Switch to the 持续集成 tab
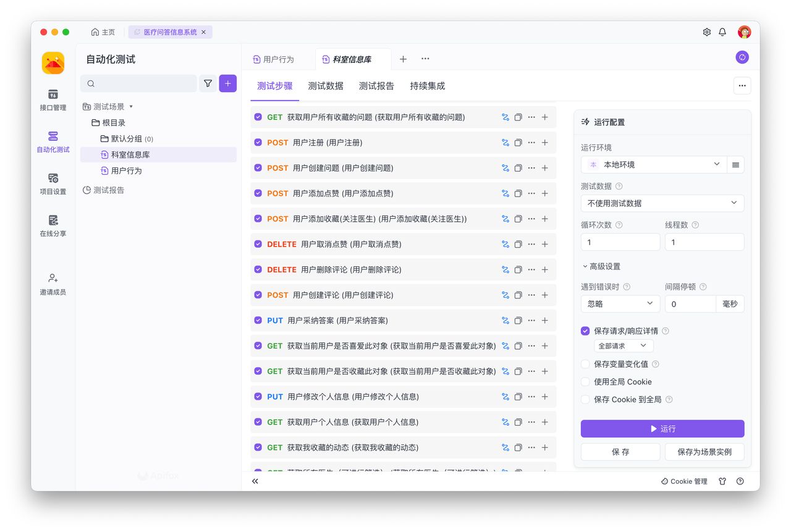The height and width of the screenshot is (532, 791). [x=427, y=86]
